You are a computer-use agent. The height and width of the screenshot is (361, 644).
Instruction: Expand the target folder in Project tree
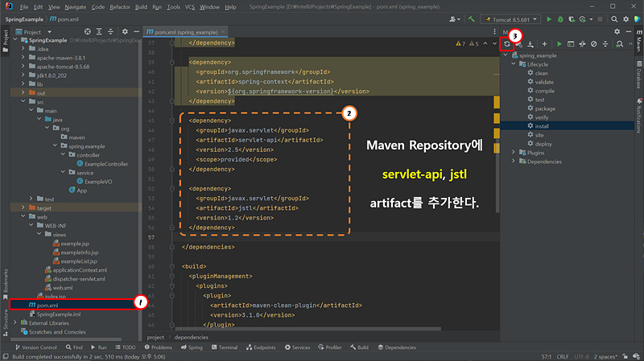coord(23,207)
